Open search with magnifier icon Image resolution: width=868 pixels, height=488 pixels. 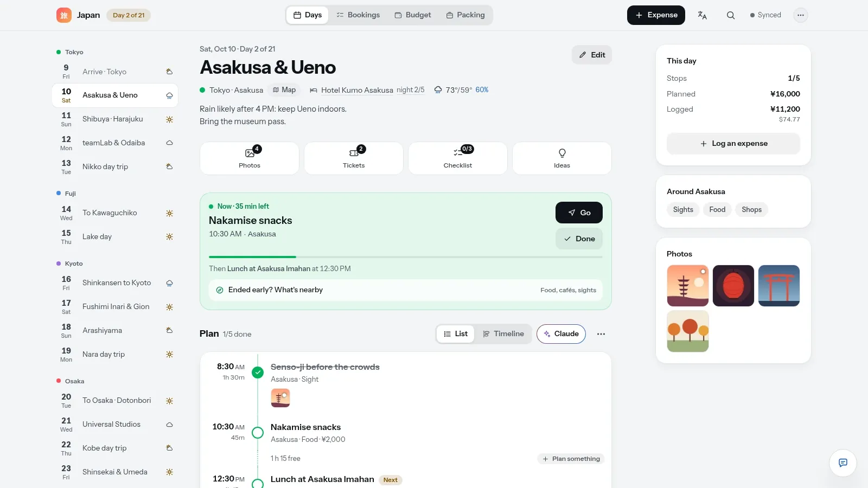(x=731, y=15)
